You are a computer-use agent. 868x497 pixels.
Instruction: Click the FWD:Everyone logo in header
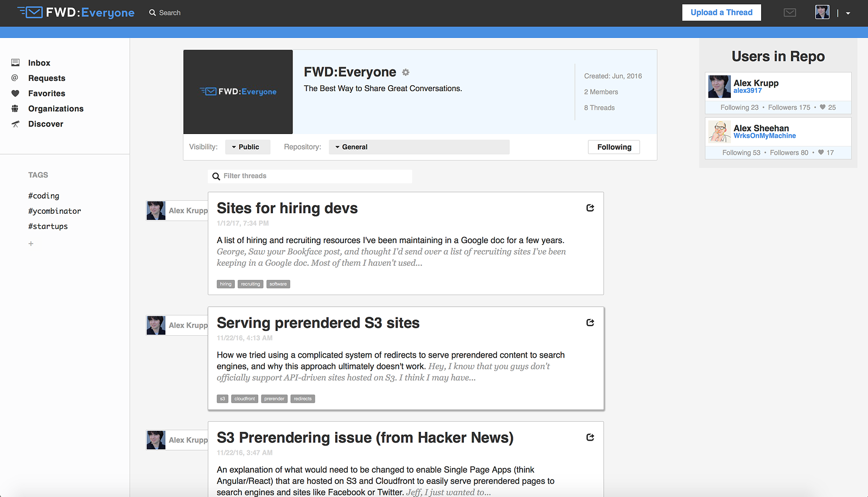[x=76, y=12]
